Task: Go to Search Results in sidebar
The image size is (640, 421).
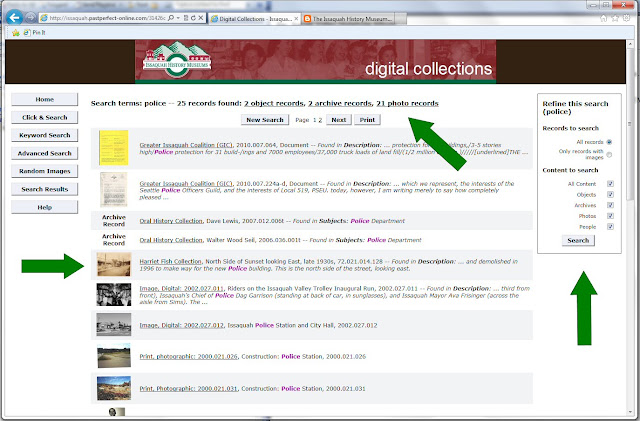Action: coord(44,189)
